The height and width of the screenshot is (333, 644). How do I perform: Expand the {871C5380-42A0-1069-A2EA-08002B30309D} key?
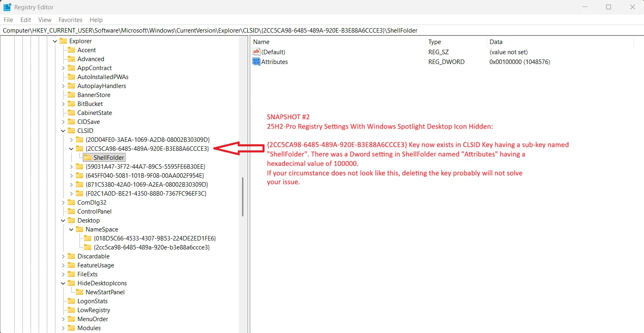click(x=71, y=185)
